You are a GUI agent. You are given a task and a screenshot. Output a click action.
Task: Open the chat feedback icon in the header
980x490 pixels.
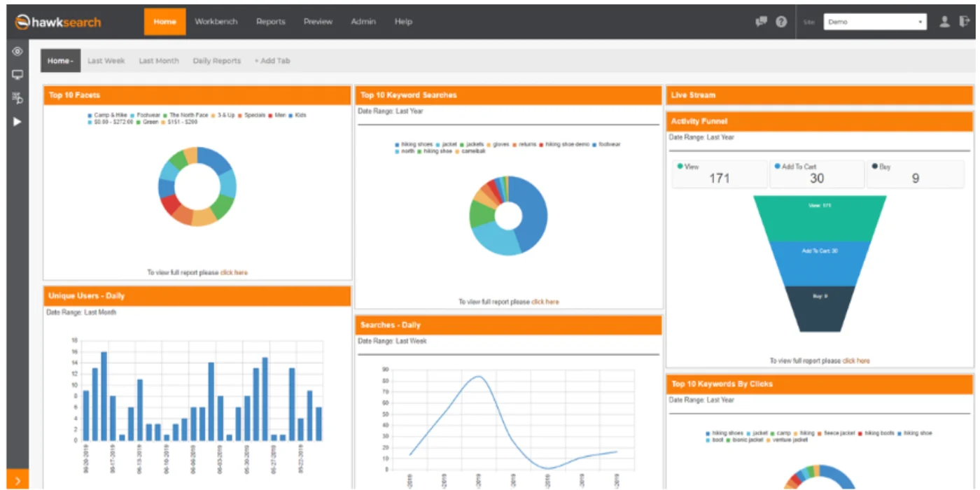tap(762, 22)
